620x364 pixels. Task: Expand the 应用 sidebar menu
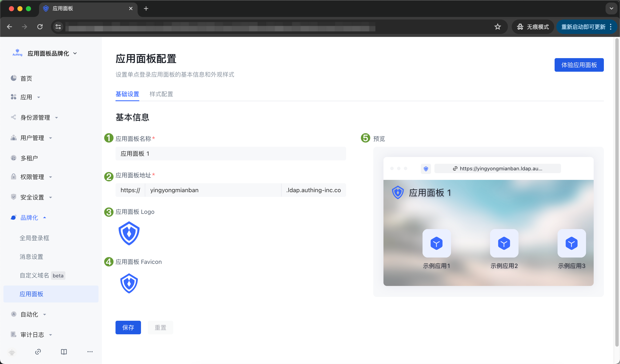[26, 97]
